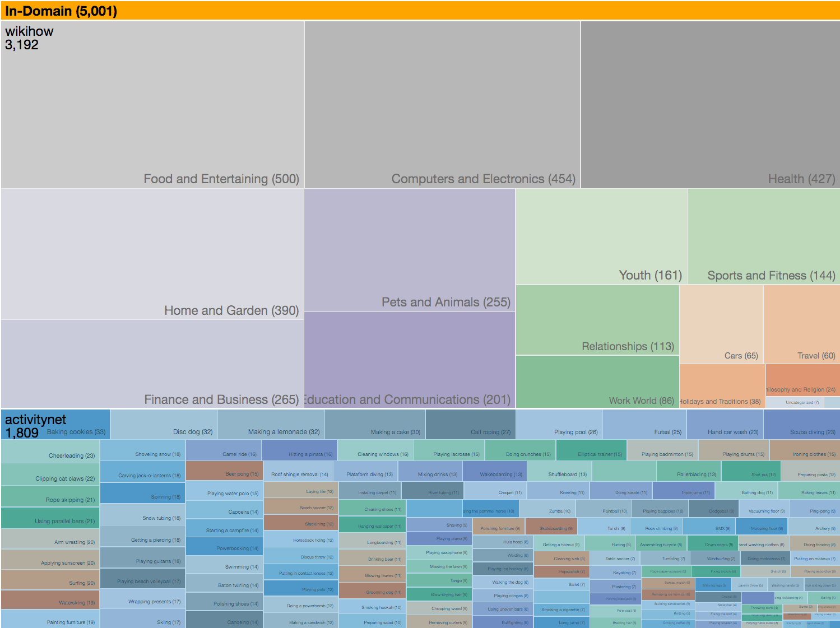Image resolution: width=840 pixels, height=628 pixels.
Task: Choose the Finance and Business (265) tile
Action: (x=152, y=364)
